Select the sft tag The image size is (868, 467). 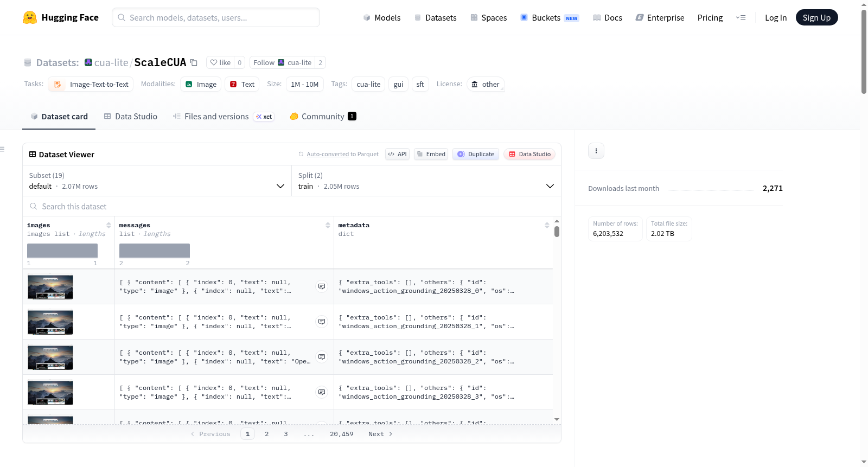[420, 84]
